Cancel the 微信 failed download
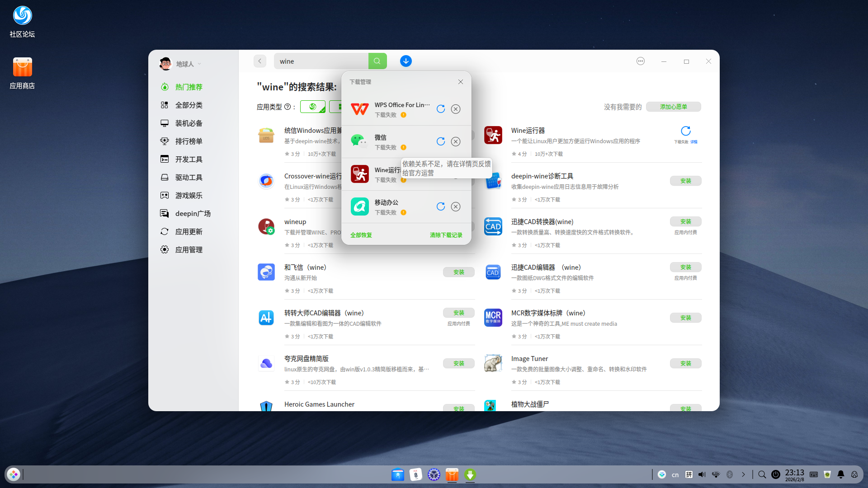The width and height of the screenshot is (868, 488). [x=455, y=141]
